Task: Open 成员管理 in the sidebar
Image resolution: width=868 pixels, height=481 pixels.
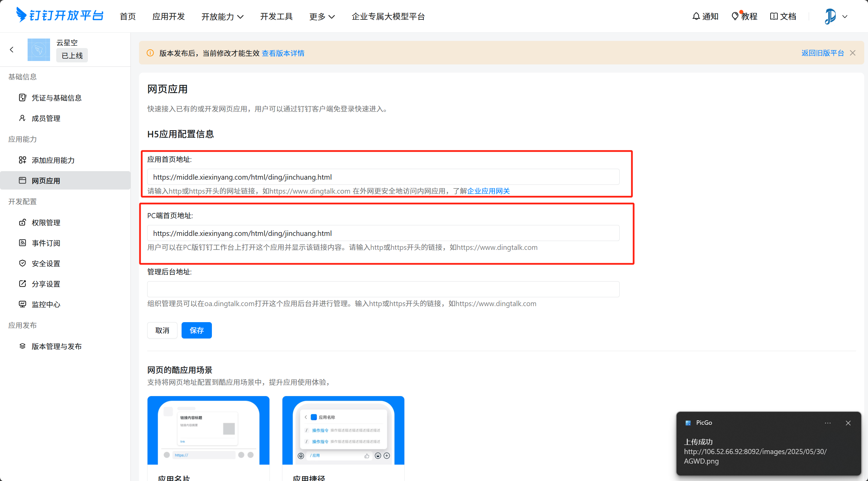Action: 46,118
